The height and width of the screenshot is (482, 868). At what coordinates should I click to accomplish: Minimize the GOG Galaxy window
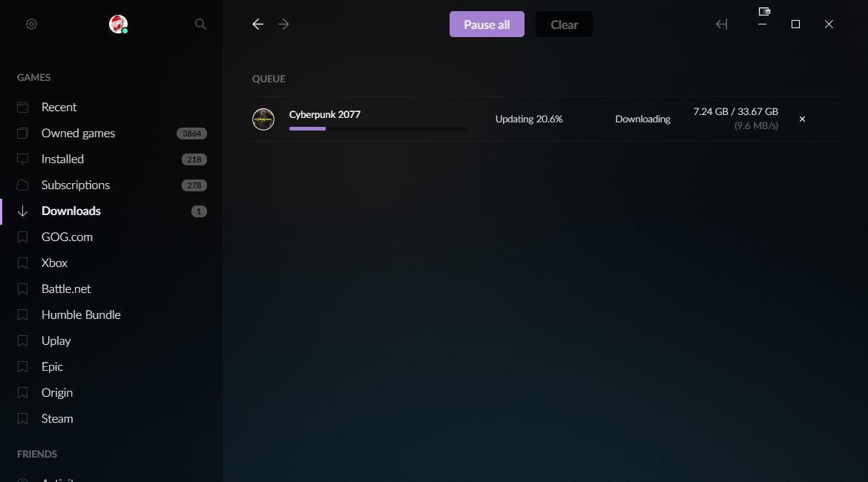pyautogui.click(x=762, y=24)
